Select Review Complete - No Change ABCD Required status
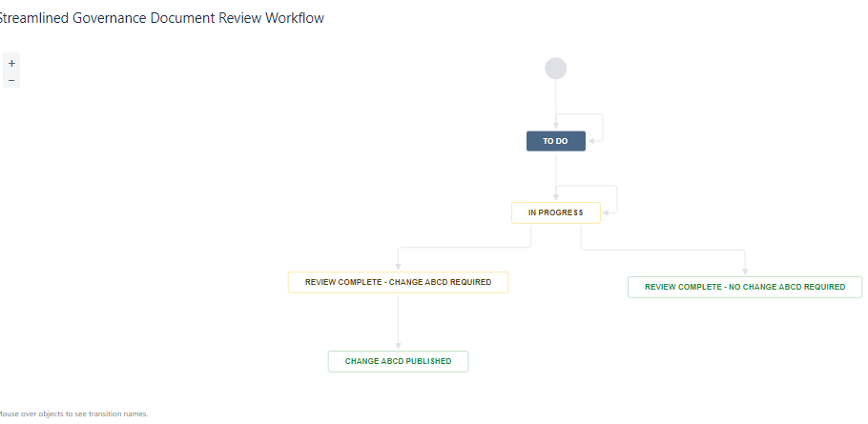Viewport: 868px width, 424px height. pyautogui.click(x=744, y=287)
